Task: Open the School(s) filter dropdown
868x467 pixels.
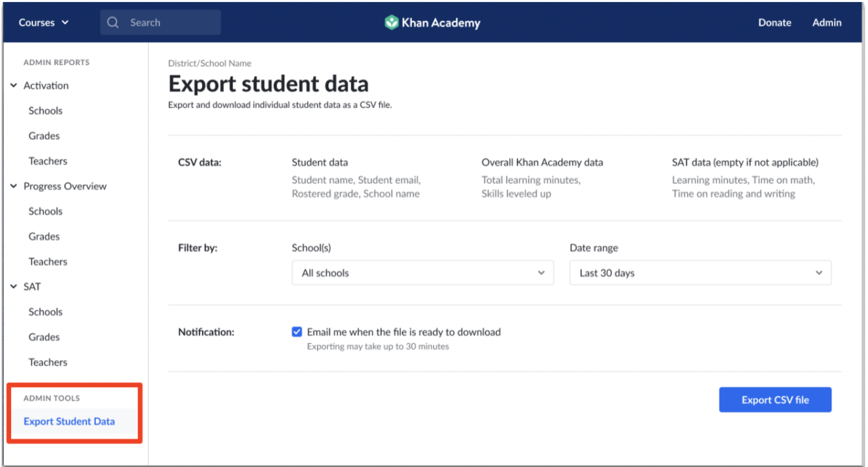Action: coord(423,273)
